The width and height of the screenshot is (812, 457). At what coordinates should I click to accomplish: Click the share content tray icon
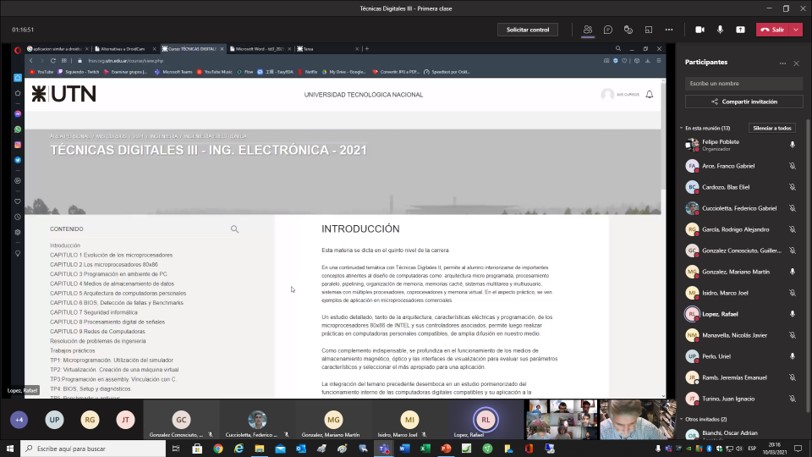(x=741, y=30)
